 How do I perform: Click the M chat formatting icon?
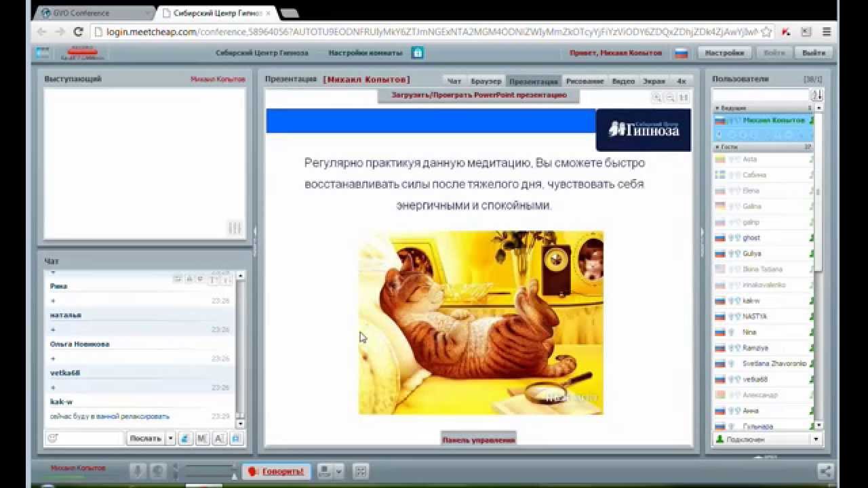pyautogui.click(x=202, y=439)
